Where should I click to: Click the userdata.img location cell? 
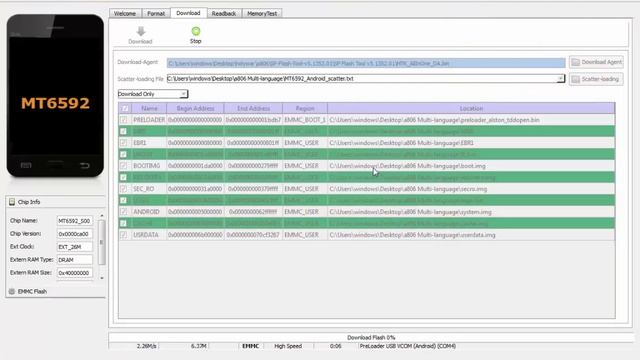tap(471, 235)
